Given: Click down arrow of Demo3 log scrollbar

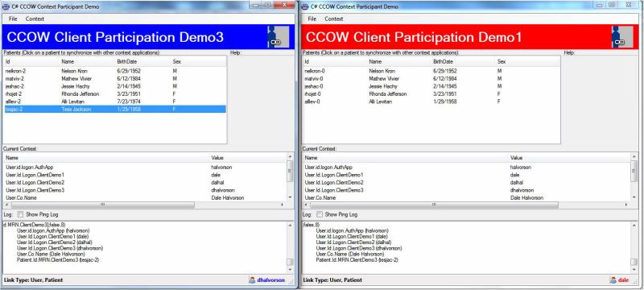Looking at the screenshot, I should pos(290,270).
